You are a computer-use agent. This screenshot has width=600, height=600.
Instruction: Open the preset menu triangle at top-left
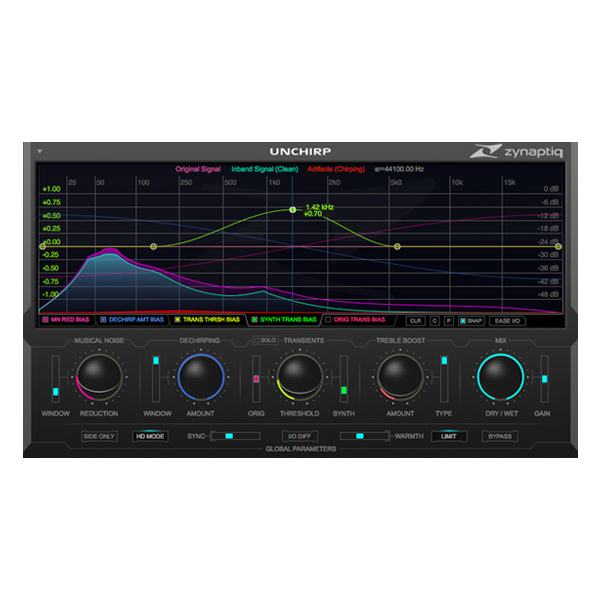point(40,152)
